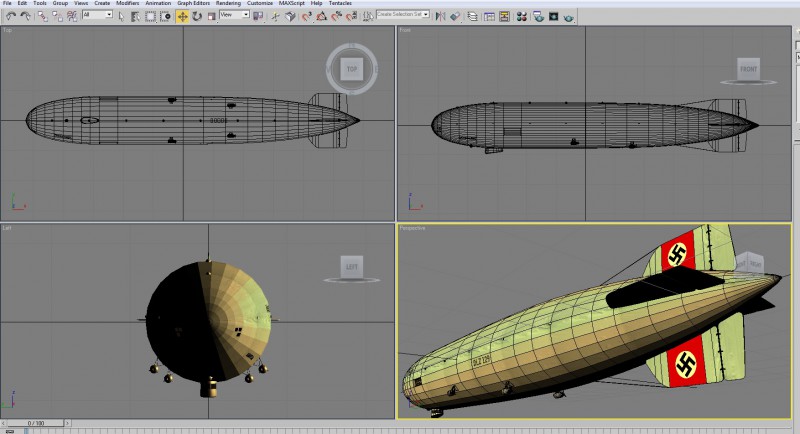Screen dimensions: 800x434
Task: Click the 'Perspective' viewport label
Action: [412, 228]
